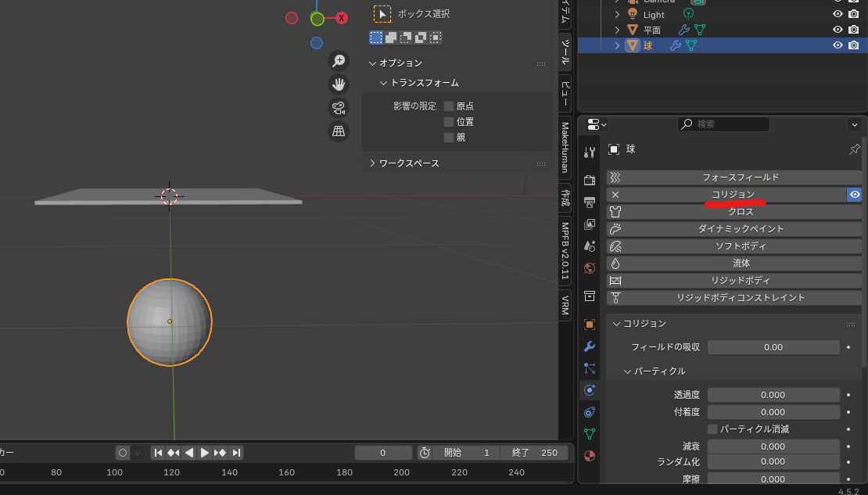The height and width of the screenshot is (495, 868).
Task: Switch to the MakeHuman sidebar tab
Action: [x=565, y=147]
